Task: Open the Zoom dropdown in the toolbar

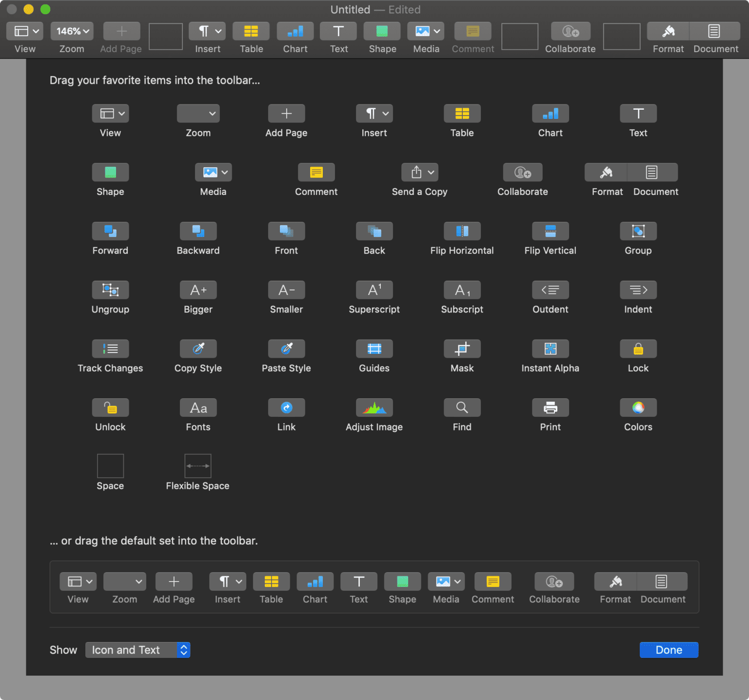Action: tap(72, 31)
